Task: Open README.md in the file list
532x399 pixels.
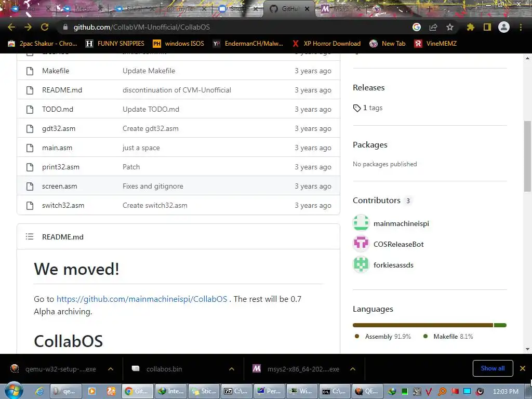Action: 62,90
